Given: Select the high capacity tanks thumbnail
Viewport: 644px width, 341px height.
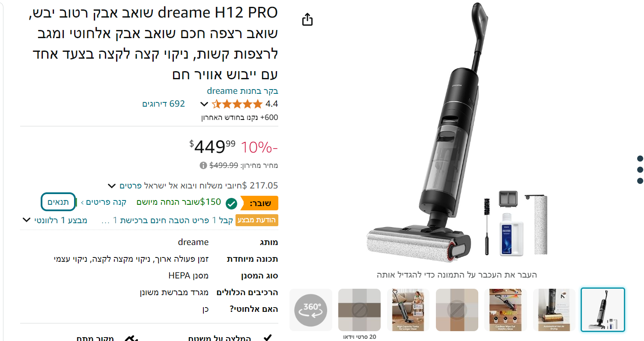Looking at the screenshot, I should coord(408,310).
